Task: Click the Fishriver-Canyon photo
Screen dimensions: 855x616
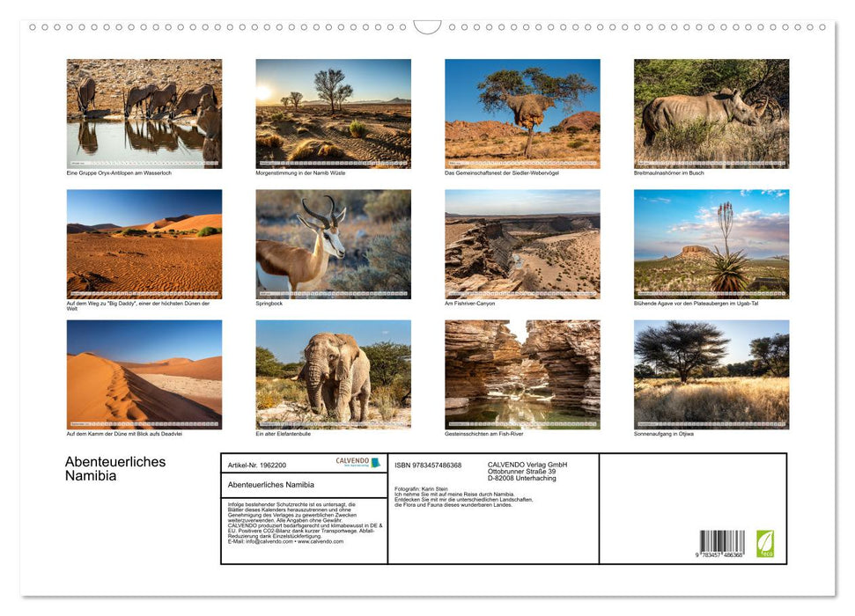Action: [x=522, y=245]
